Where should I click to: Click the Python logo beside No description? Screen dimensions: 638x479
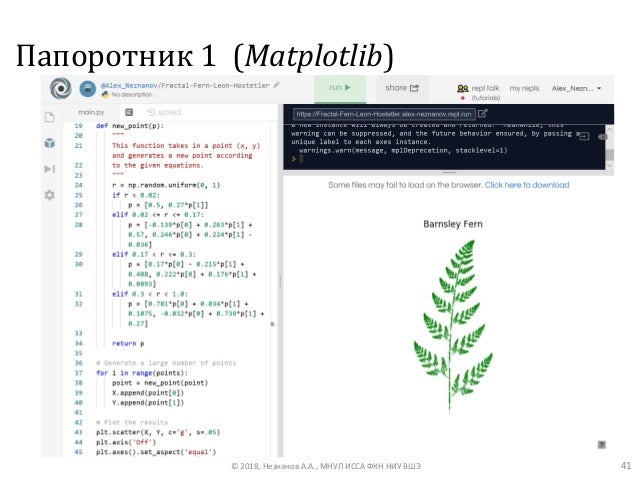(105, 94)
